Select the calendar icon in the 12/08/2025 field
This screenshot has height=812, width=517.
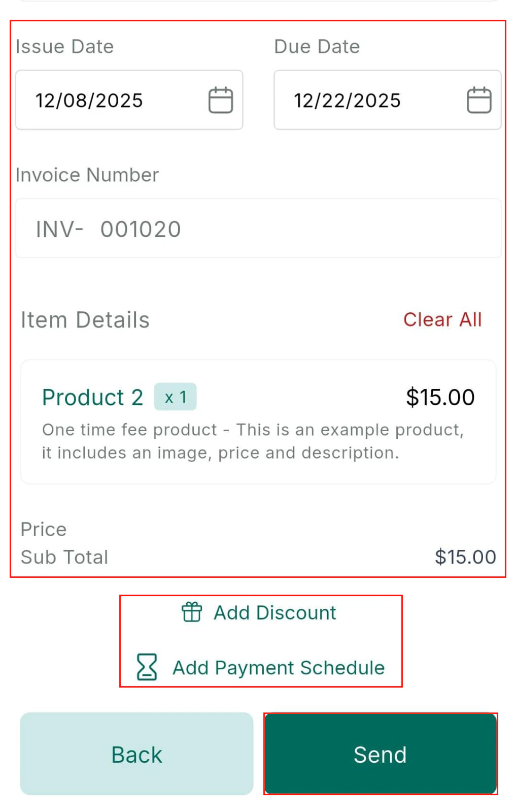(x=220, y=100)
